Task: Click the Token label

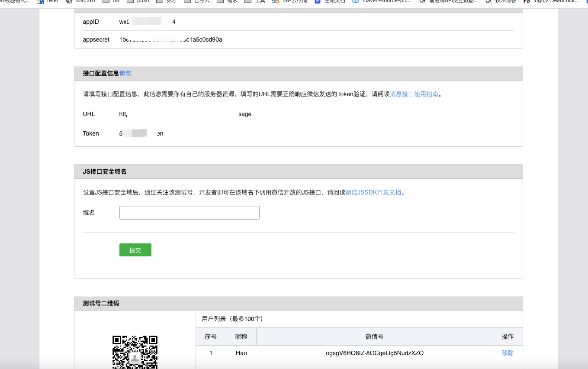Action: pos(91,133)
